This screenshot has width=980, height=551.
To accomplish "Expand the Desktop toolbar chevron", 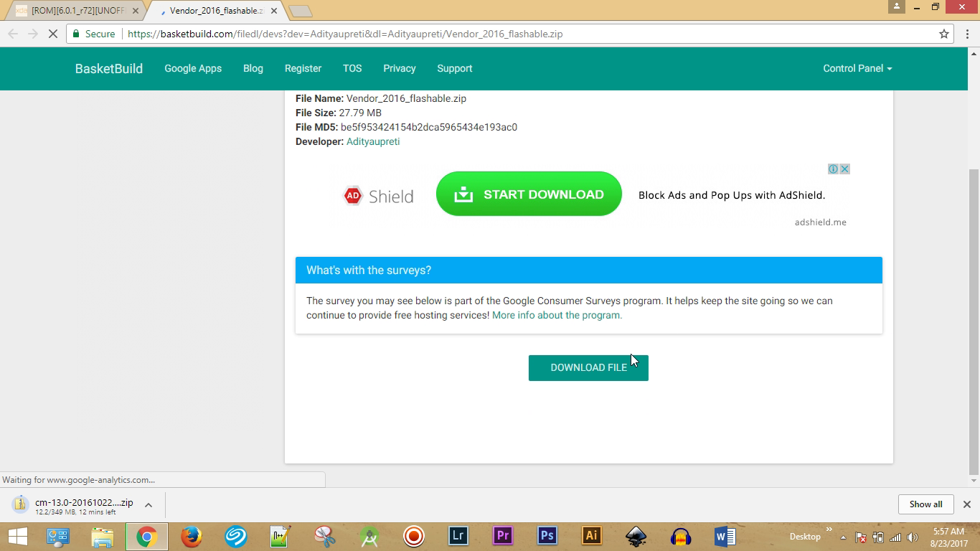I will 829,531.
